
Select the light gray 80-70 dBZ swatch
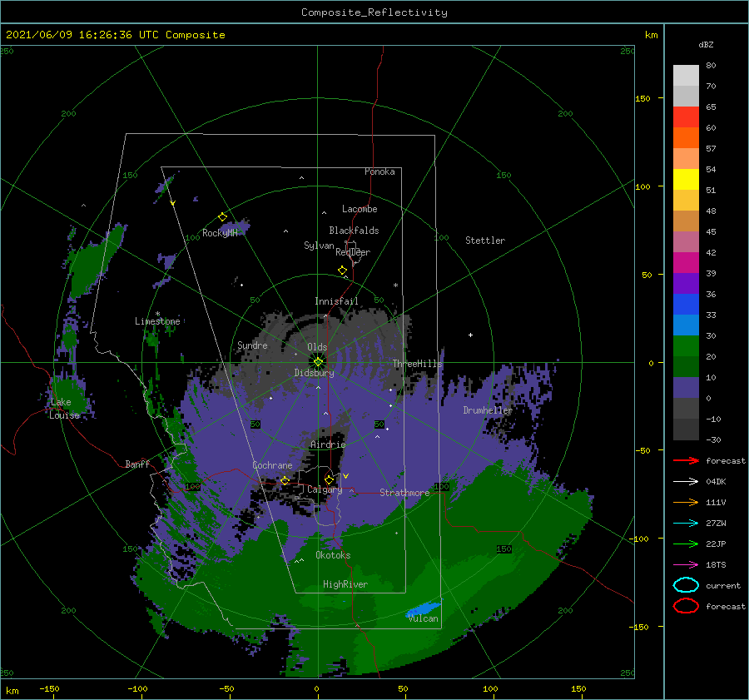[x=686, y=76]
